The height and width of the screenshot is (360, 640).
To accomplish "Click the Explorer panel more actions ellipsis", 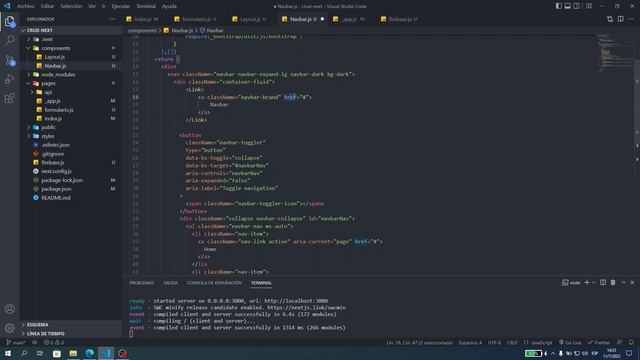I will point(112,19).
